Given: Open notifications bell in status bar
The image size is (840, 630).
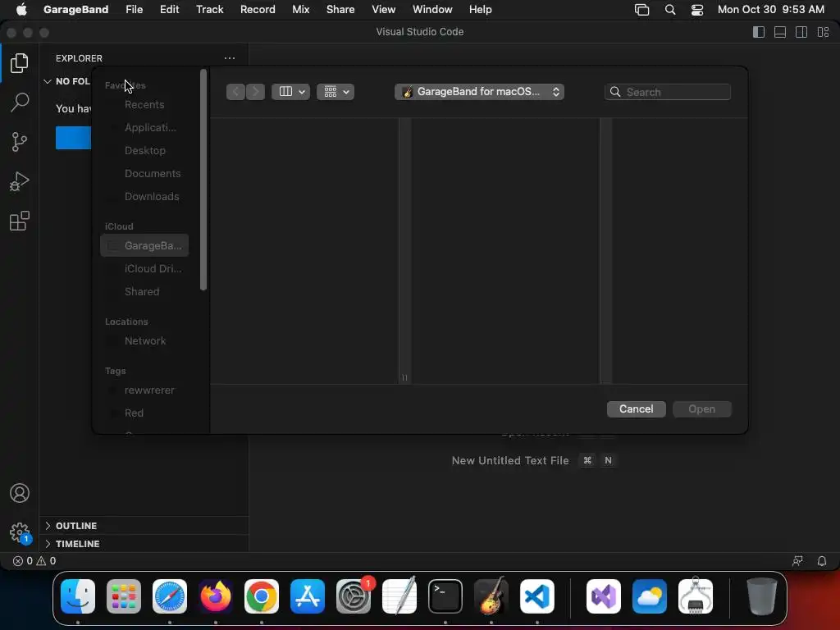Looking at the screenshot, I should click(x=822, y=561).
